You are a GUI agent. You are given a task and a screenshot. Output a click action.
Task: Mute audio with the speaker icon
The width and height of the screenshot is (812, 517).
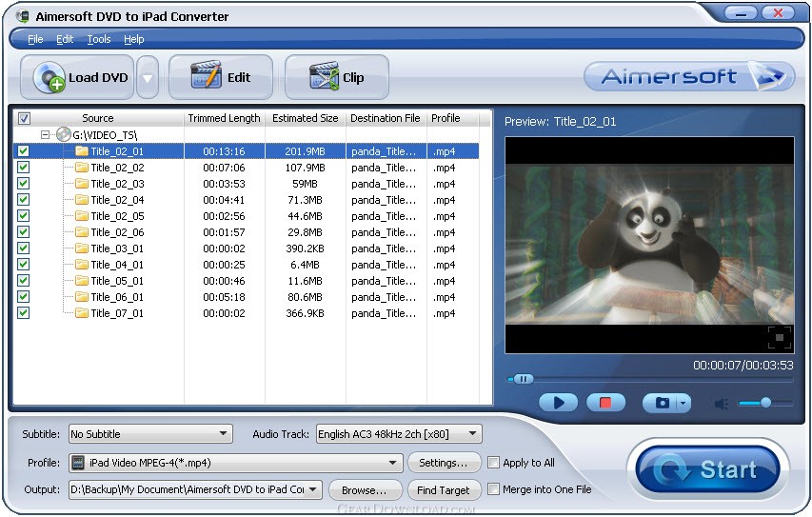click(722, 403)
